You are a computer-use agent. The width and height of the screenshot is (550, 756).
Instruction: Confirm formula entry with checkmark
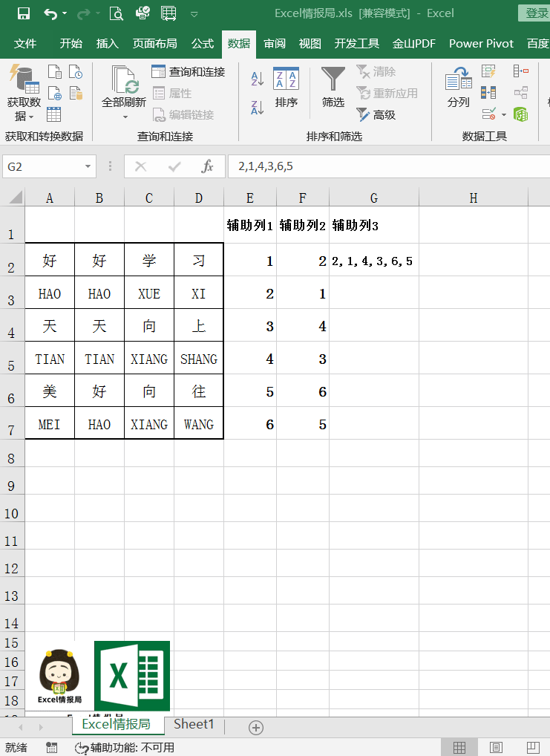point(174,167)
